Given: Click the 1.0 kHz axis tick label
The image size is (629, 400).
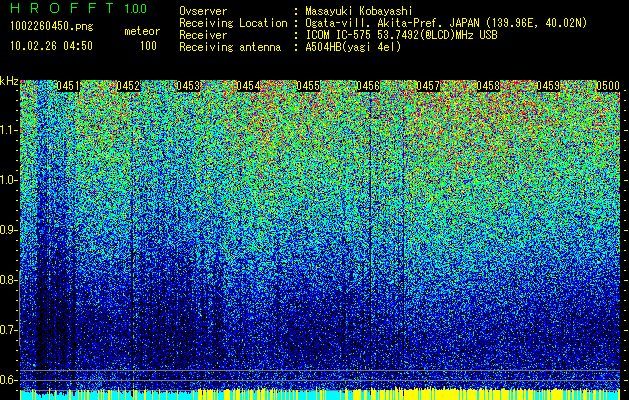Looking at the screenshot, I should click(9, 180).
